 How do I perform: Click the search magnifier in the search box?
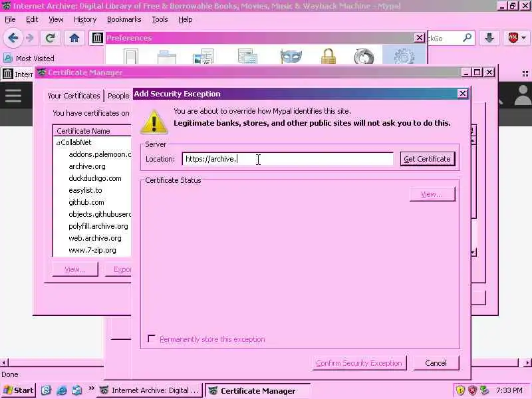pyautogui.click(x=467, y=38)
